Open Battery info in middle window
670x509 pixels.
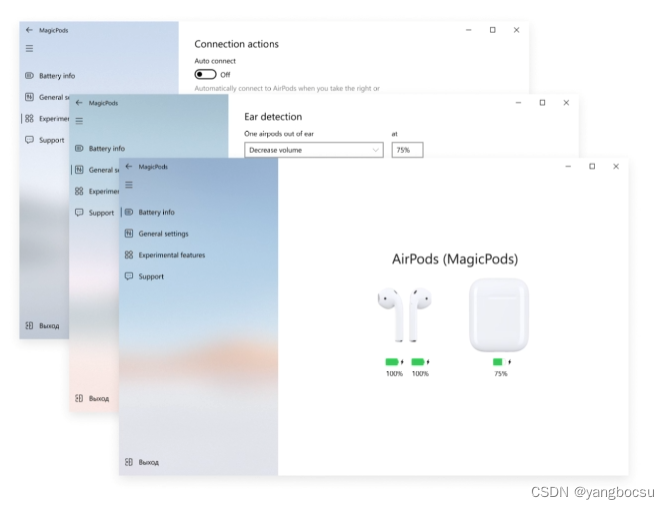(x=106, y=148)
